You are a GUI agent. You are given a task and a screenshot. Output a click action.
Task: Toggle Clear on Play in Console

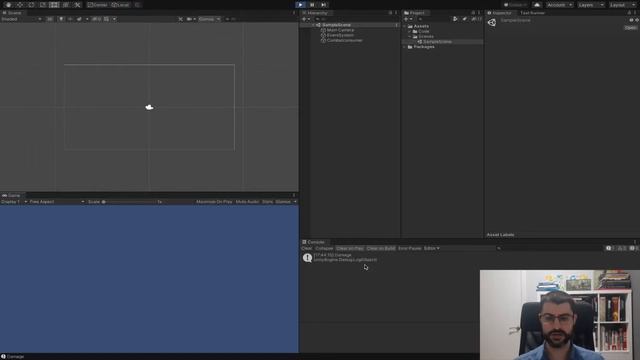[x=350, y=248]
